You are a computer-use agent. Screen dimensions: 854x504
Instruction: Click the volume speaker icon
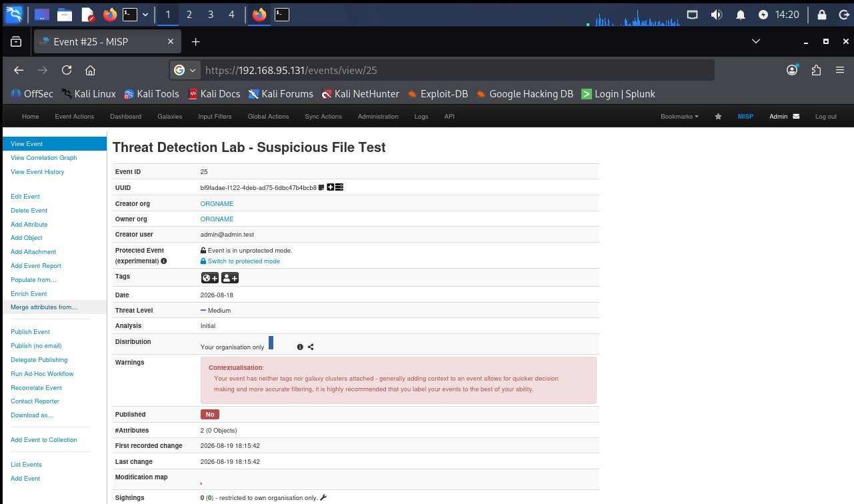click(x=717, y=14)
